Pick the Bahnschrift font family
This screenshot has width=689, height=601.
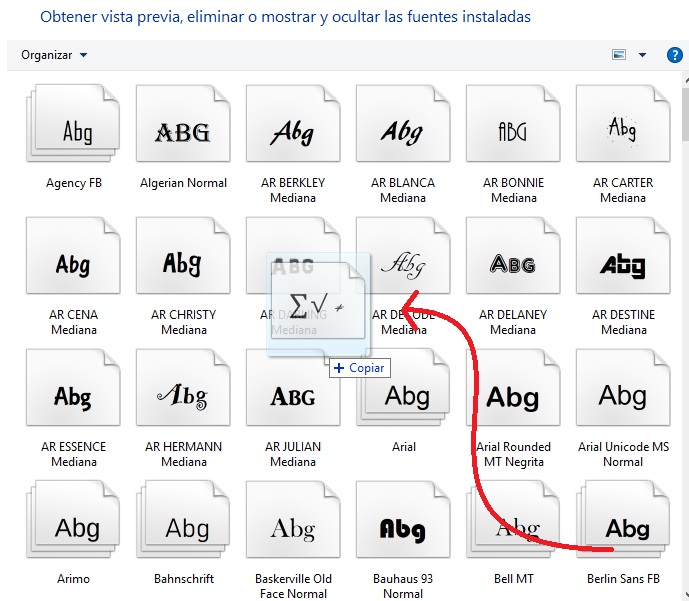point(183,527)
